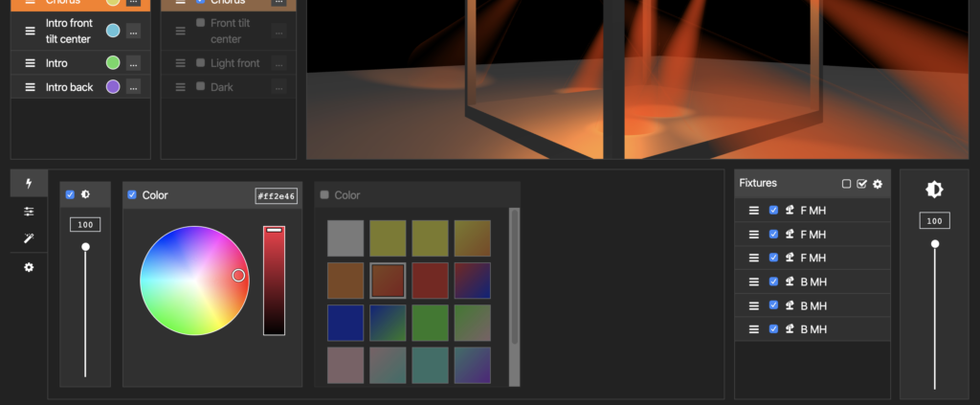The image size is (980, 405).
Task: Pick the outlined orange-red palette swatch
Action: point(388,281)
